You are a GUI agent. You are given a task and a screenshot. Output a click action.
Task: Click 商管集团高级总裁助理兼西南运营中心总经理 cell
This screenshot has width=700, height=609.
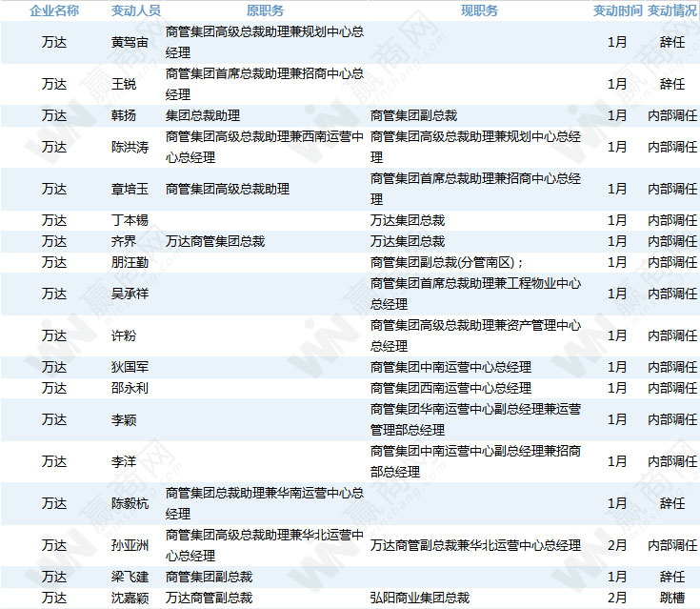pyautogui.click(x=265, y=147)
